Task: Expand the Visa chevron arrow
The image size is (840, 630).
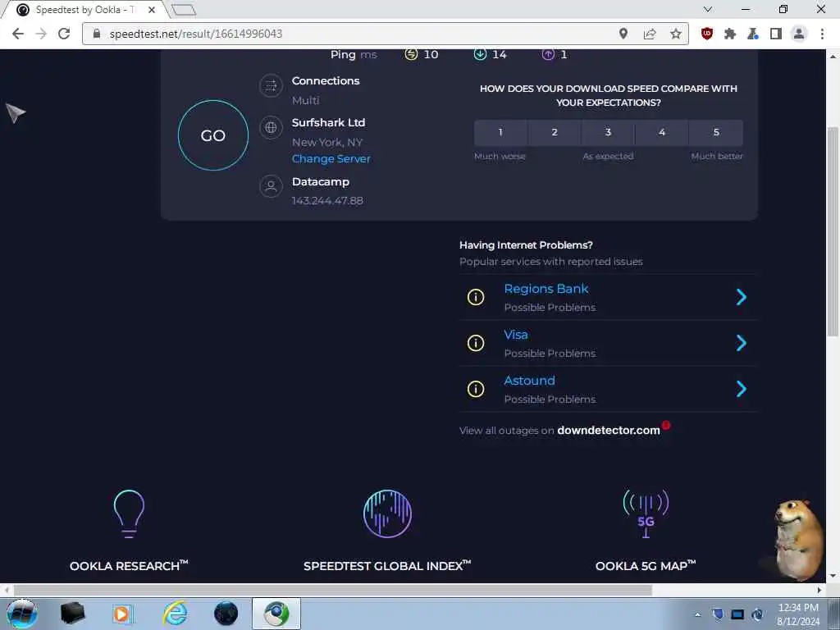Action: pos(742,343)
